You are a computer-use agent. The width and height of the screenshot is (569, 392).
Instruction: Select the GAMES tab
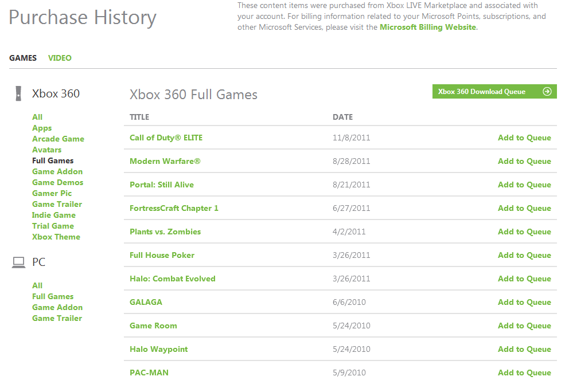(x=23, y=58)
